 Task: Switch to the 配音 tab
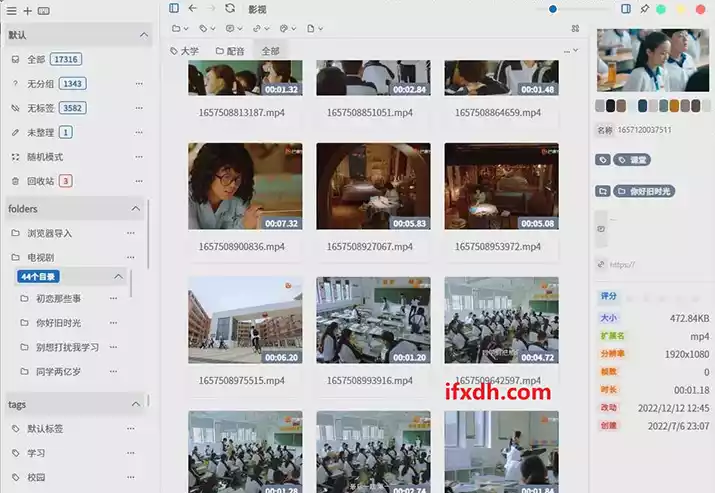(230, 51)
